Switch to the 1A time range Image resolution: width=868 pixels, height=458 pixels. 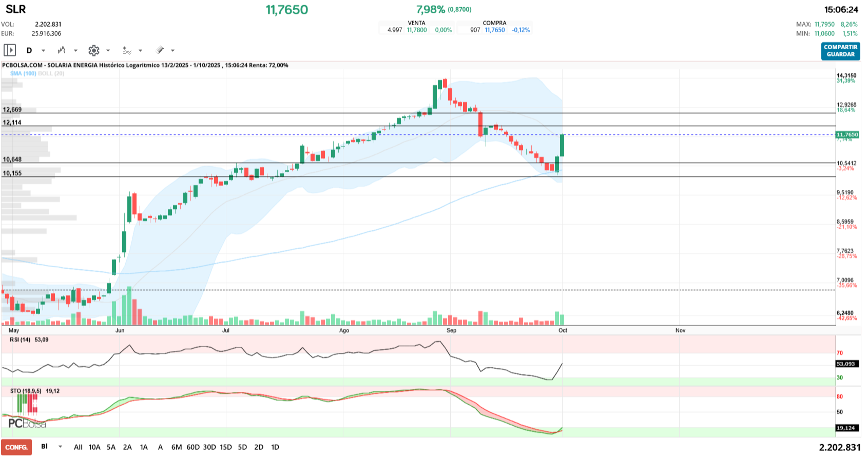(x=144, y=447)
